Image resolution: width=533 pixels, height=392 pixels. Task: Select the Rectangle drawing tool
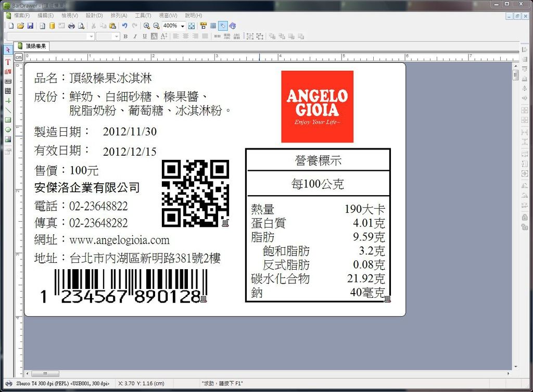point(8,120)
